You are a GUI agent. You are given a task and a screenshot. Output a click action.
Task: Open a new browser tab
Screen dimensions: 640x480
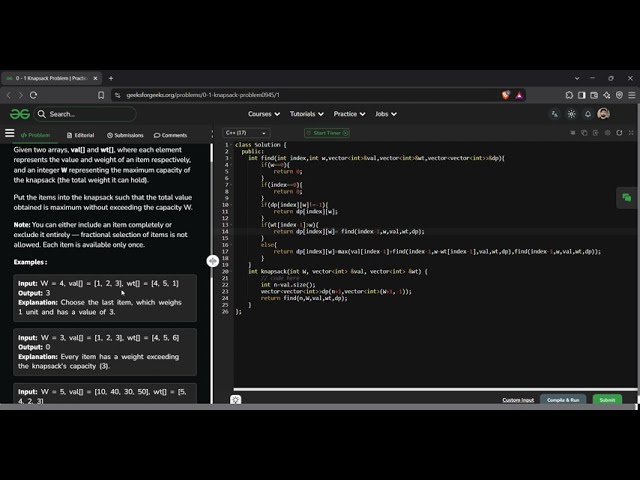111,78
